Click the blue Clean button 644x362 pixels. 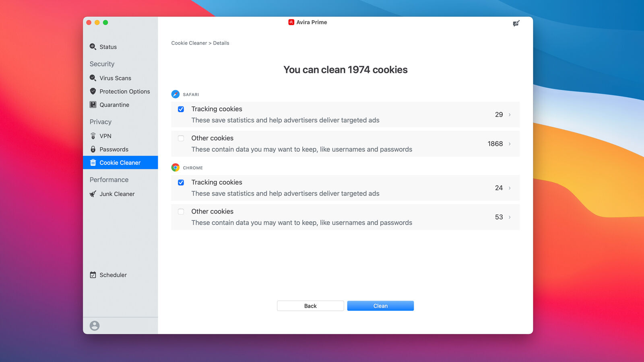tap(380, 306)
